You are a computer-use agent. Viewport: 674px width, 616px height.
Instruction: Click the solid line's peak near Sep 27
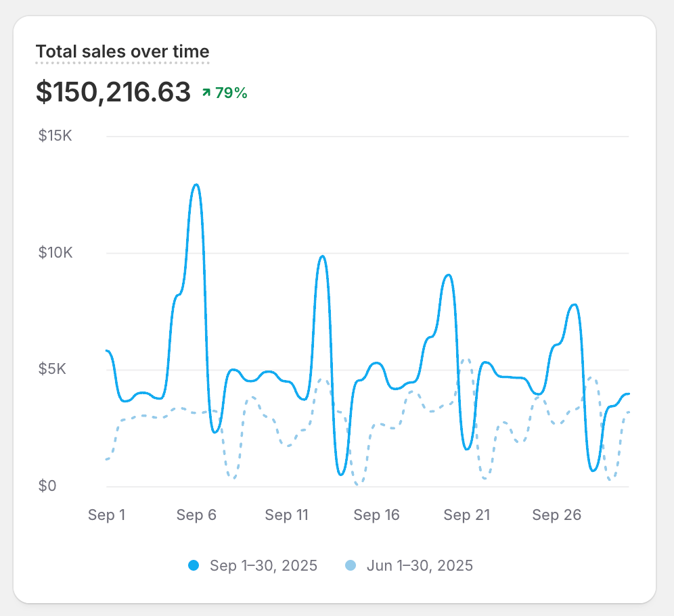pyautogui.click(x=575, y=305)
